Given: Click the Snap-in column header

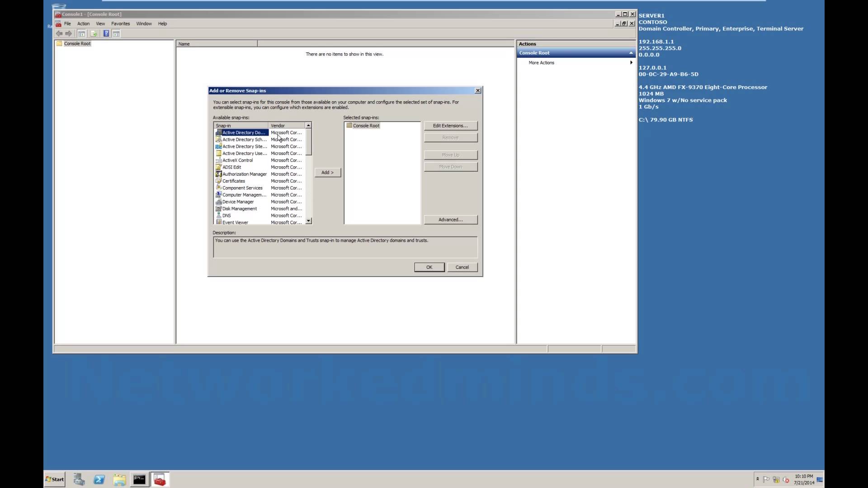Looking at the screenshot, I should pos(241,126).
